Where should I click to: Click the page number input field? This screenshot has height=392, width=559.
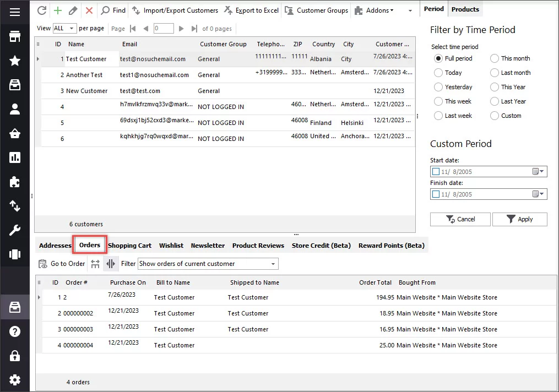pos(164,29)
